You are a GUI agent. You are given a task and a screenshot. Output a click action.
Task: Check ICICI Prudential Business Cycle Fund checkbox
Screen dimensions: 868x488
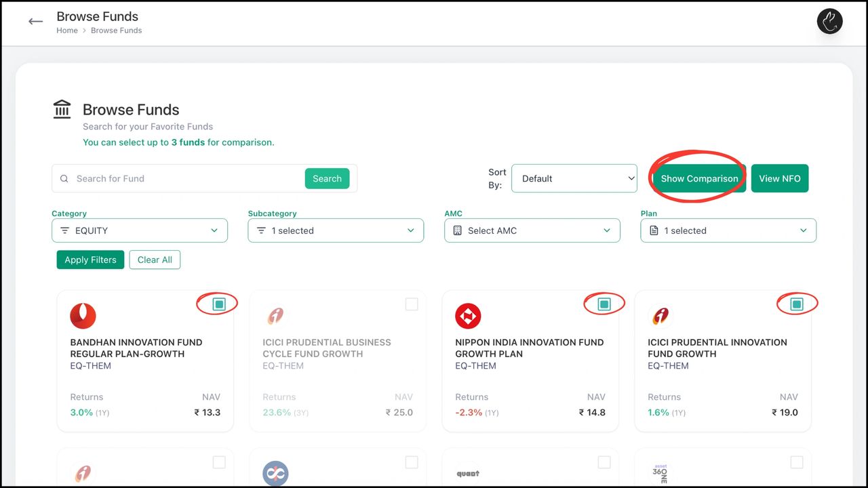click(412, 304)
